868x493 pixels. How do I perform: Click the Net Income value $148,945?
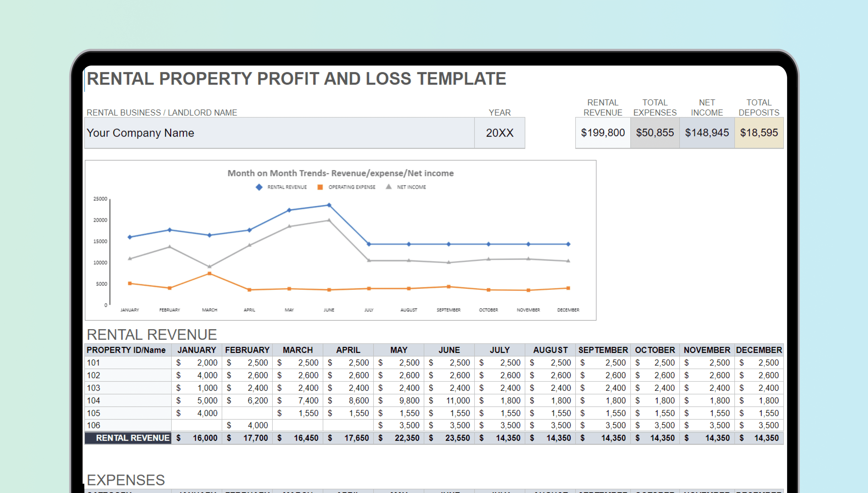coord(707,133)
